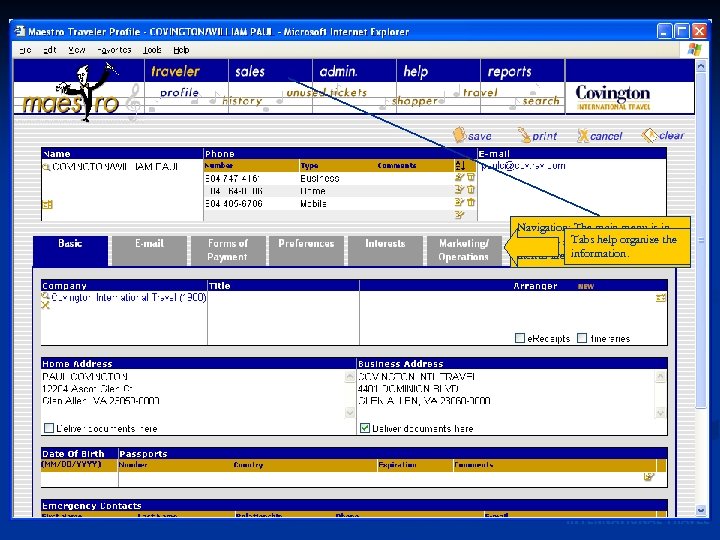Click the IE page icon in title bar
Viewport: 720px width, 540px height.
pyautogui.click(x=20, y=31)
